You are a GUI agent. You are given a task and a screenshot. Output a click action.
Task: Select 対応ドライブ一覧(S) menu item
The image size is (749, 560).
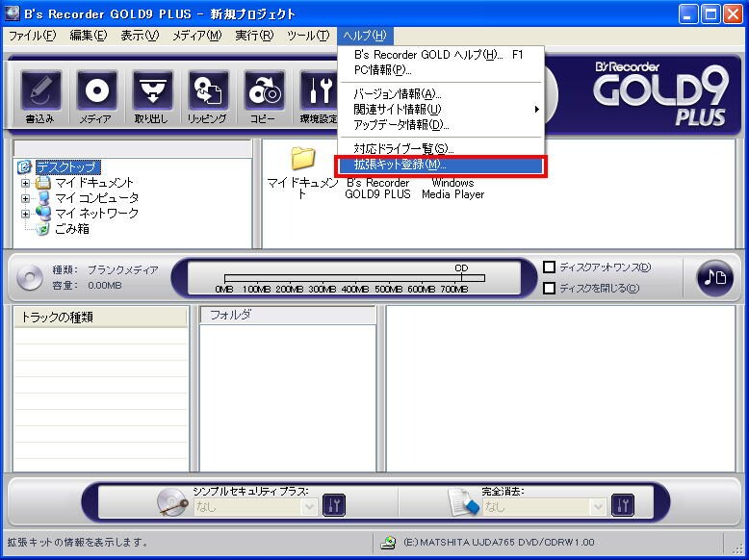point(441,148)
